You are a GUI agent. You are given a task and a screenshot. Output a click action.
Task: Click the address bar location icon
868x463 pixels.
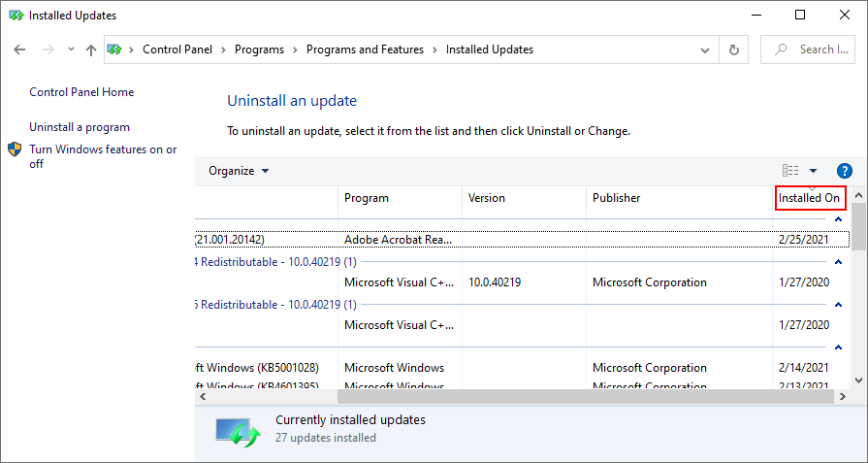[x=115, y=50]
